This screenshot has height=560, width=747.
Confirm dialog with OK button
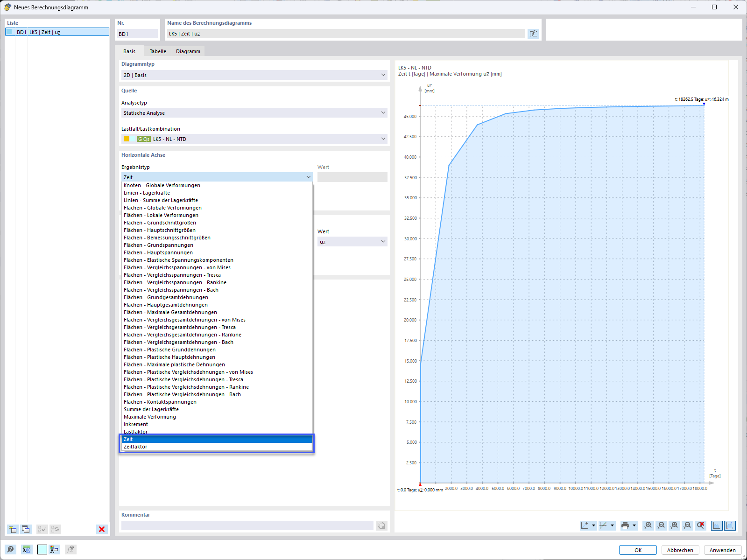[x=638, y=550]
